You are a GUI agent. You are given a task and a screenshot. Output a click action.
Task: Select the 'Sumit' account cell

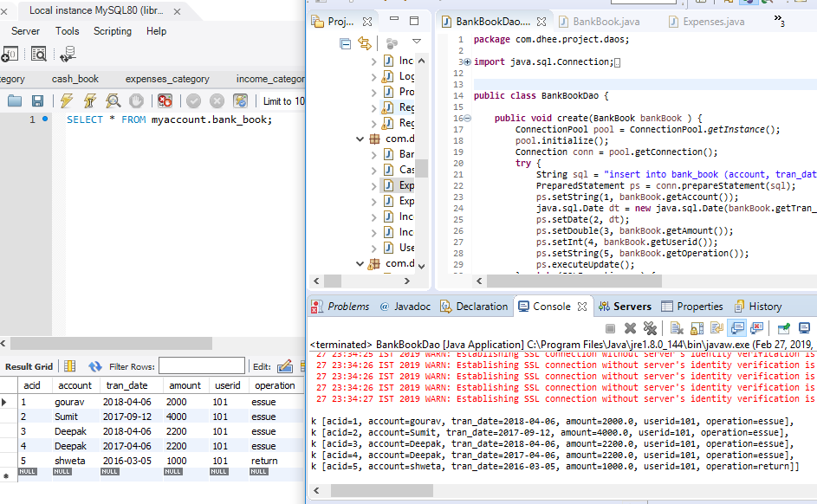coord(66,417)
